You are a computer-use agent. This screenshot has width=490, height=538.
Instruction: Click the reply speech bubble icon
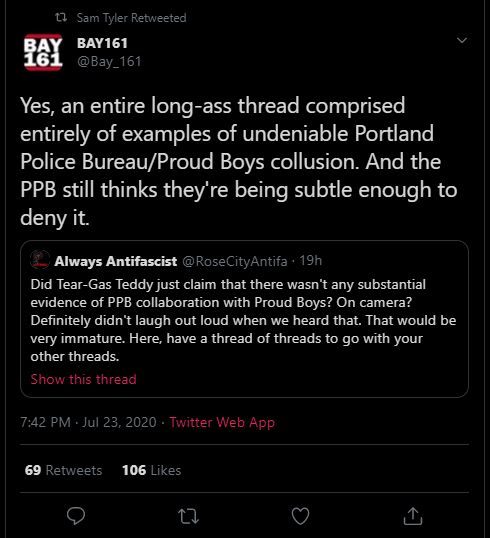click(x=76, y=516)
